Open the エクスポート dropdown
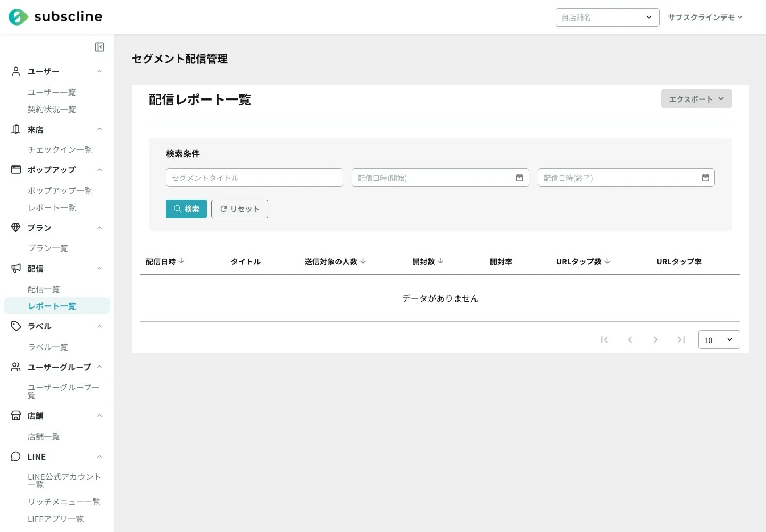The height and width of the screenshot is (532, 766). (x=696, y=99)
